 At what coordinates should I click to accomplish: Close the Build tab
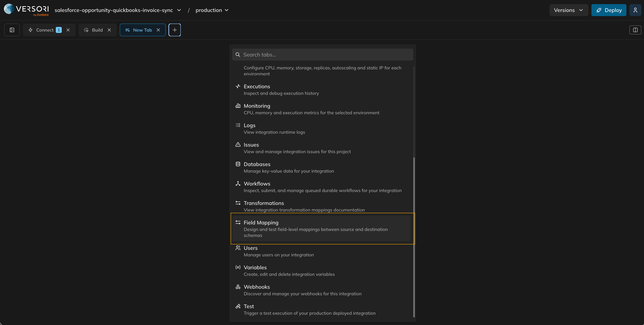tap(109, 30)
